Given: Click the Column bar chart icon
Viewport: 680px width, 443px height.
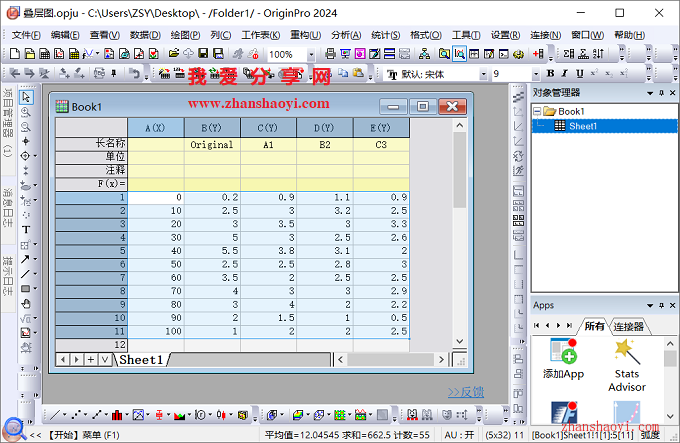Looking at the screenshot, I should click(x=117, y=415).
